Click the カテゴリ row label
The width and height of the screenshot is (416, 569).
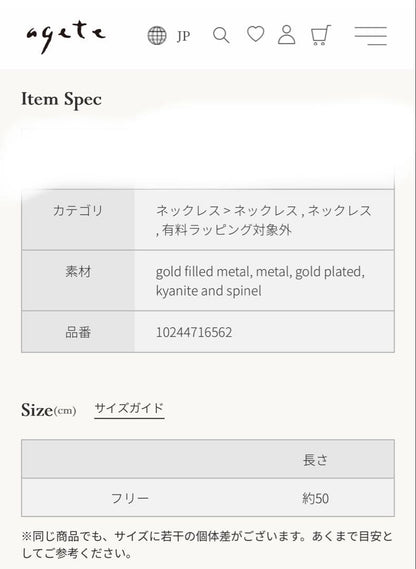coord(78,210)
